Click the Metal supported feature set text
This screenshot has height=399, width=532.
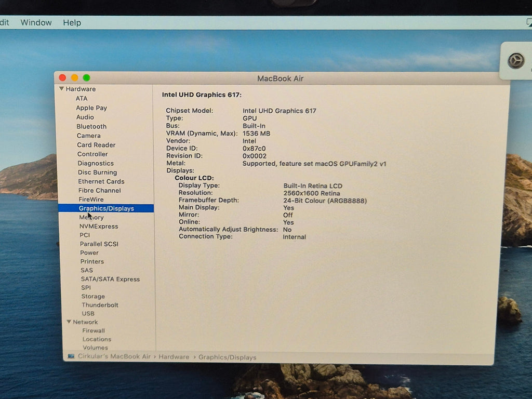tap(314, 164)
